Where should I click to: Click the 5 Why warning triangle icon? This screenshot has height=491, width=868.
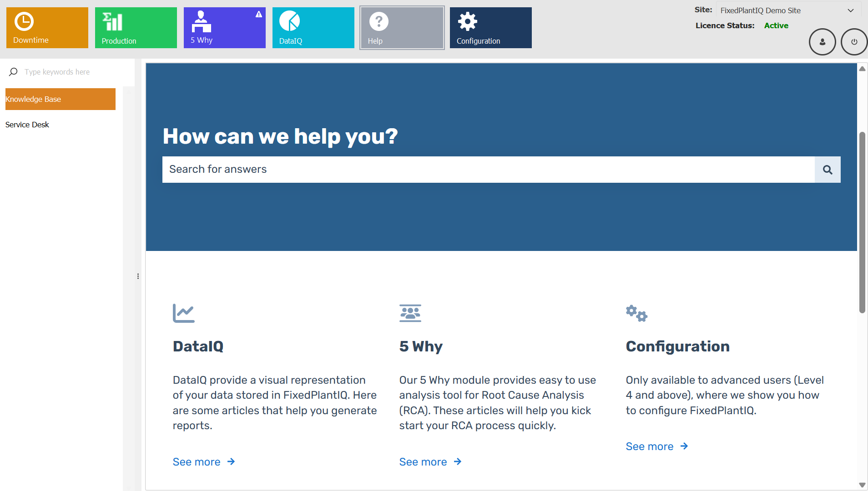259,14
